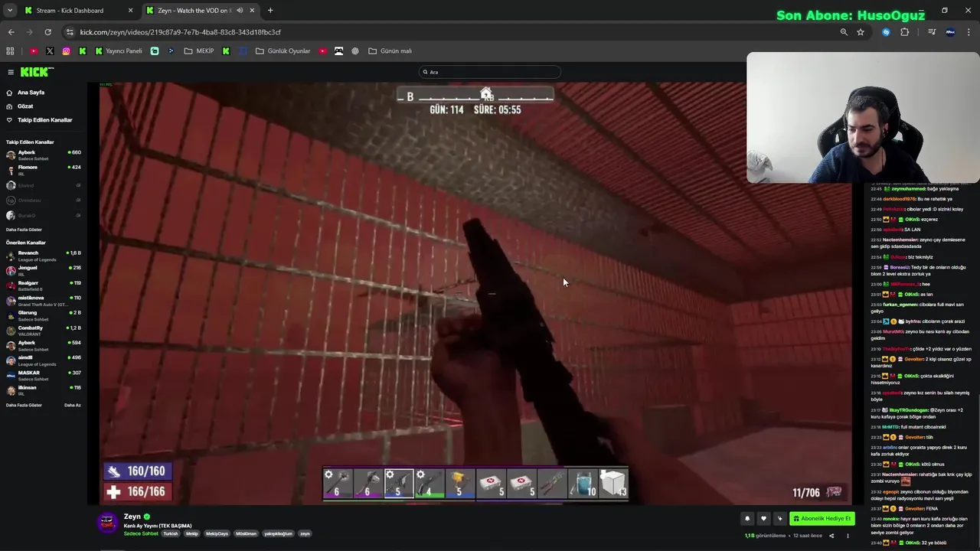Viewport: 980px width, 551px height.
Task: Open the site information icon in address bar
Action: 70,32
